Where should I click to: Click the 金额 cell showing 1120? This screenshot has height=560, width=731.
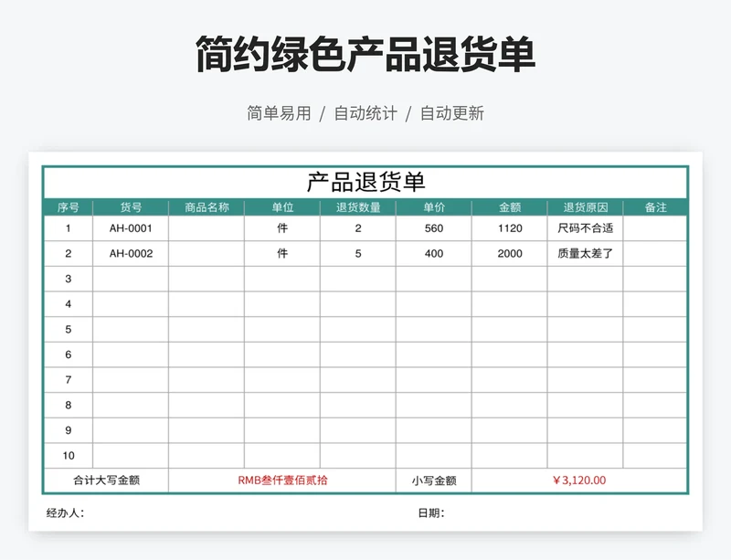pyautogui.click(x=510, y=228)
